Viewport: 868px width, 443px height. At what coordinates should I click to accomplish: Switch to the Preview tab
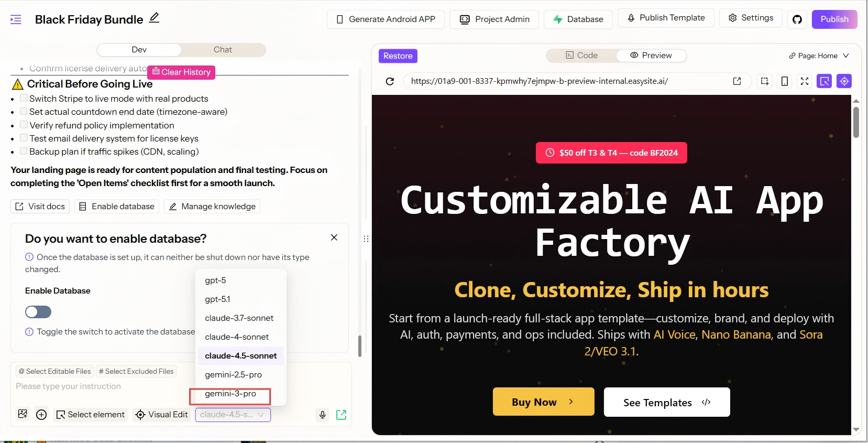[651, 56]
